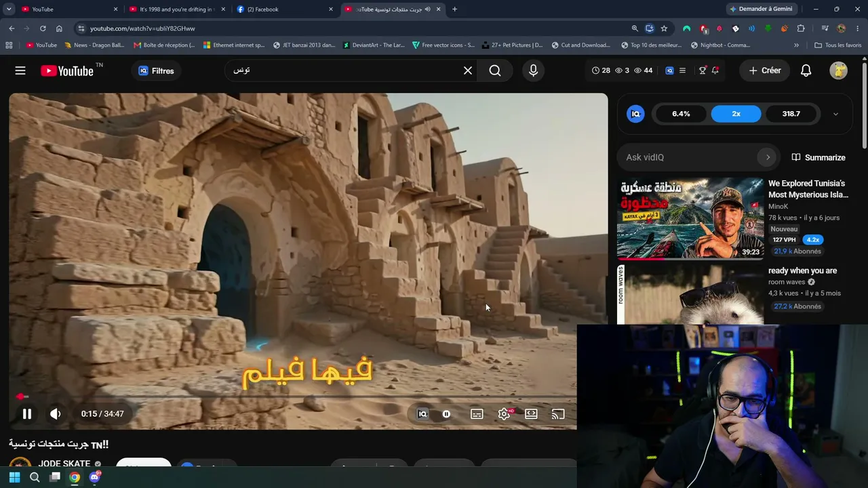868x488 pixels.
Task: Open the player settings gear
Action: click(x=504, y=413)
